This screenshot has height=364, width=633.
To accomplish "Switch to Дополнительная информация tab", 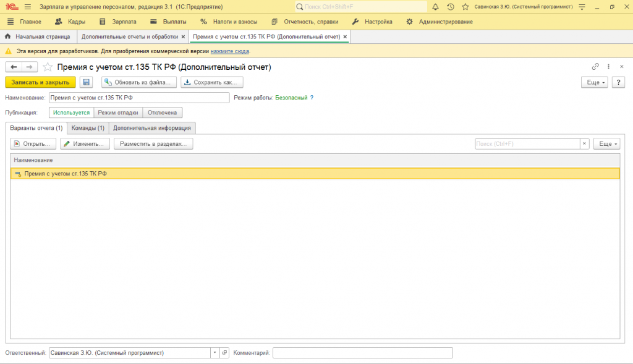I will click(x=152, y=128).
